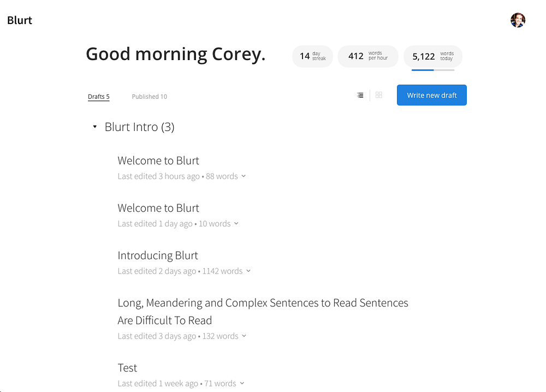
Task: Open options chevron for 132 words draft
Action: click(244, 336)
